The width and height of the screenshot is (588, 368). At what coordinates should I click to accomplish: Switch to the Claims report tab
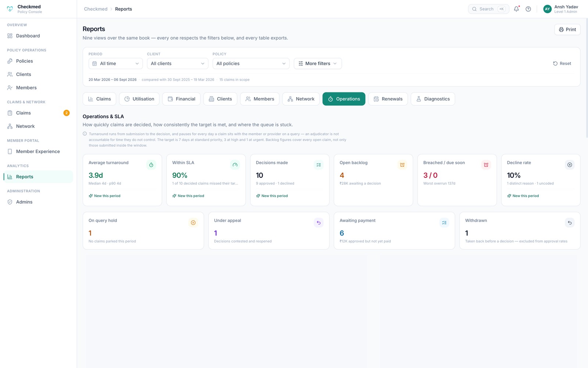99,99
